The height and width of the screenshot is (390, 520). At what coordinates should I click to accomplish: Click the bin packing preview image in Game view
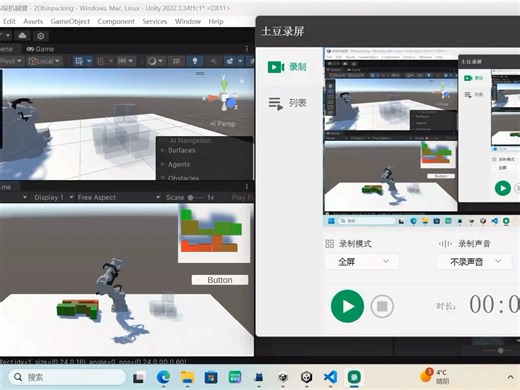(214, 233)
